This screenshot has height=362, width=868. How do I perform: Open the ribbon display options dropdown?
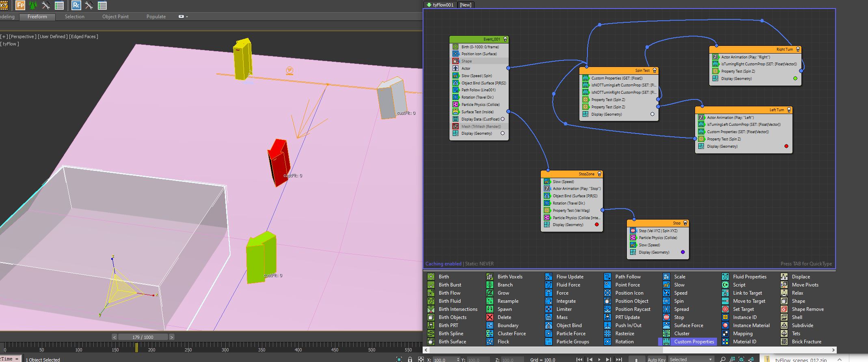pos(183,17)
